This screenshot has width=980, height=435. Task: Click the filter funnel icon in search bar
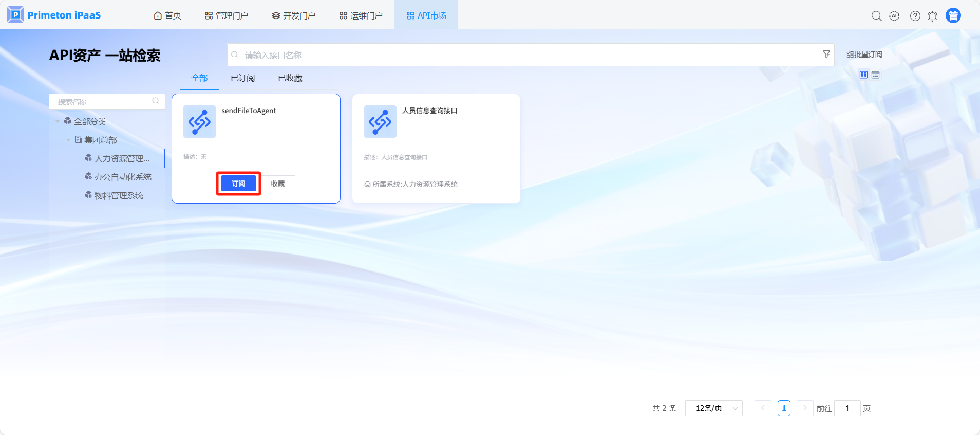click(x=826, y=54)
